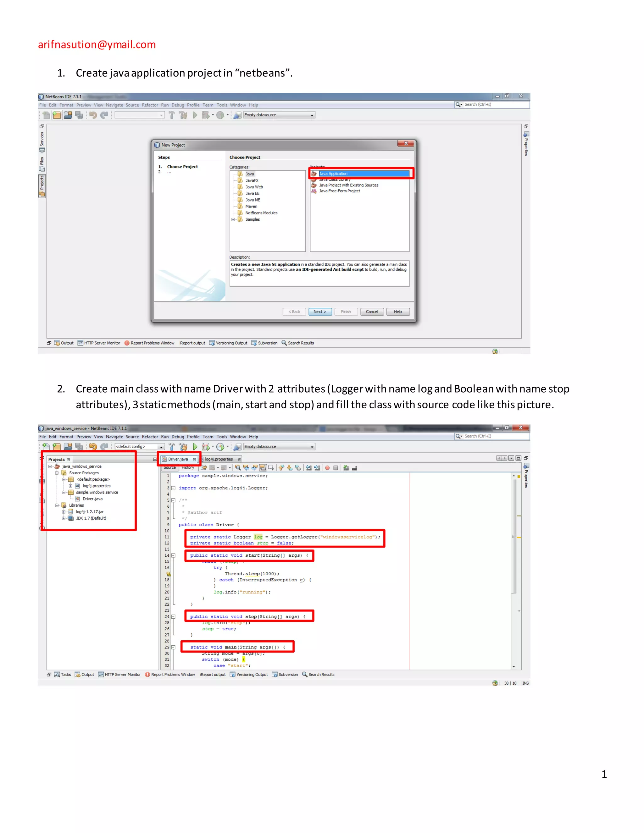644x833 pixels.
Task: Expand log4j-1.2.17.jar library node
Action: tap(64, 512)
